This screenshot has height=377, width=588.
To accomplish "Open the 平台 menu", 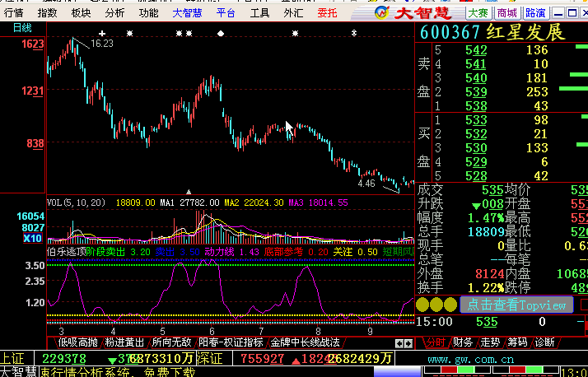I will pyautogui.click(x=226, y=13).
